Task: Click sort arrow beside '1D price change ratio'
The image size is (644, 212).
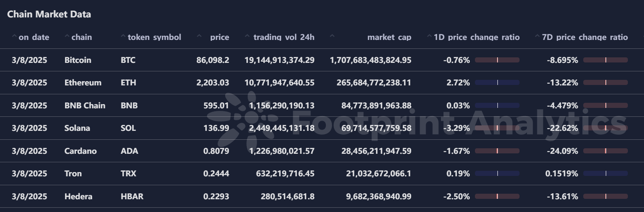Action: 429,37
